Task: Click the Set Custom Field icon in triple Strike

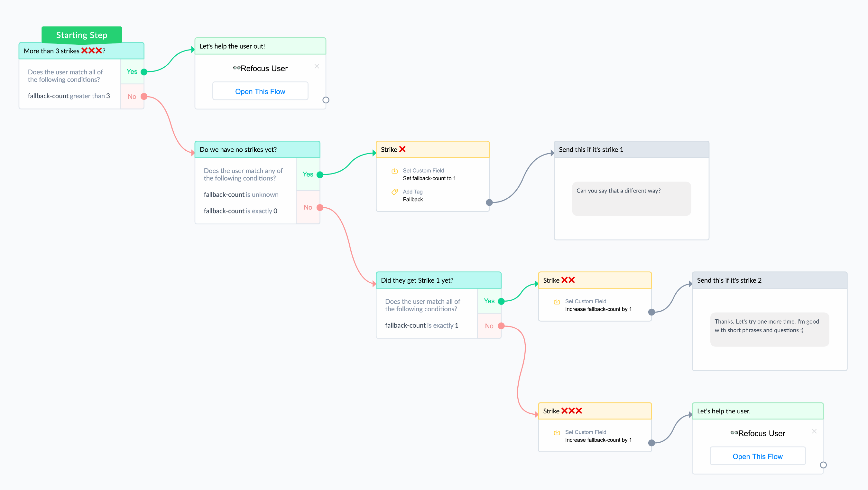Action: point(557,433)
